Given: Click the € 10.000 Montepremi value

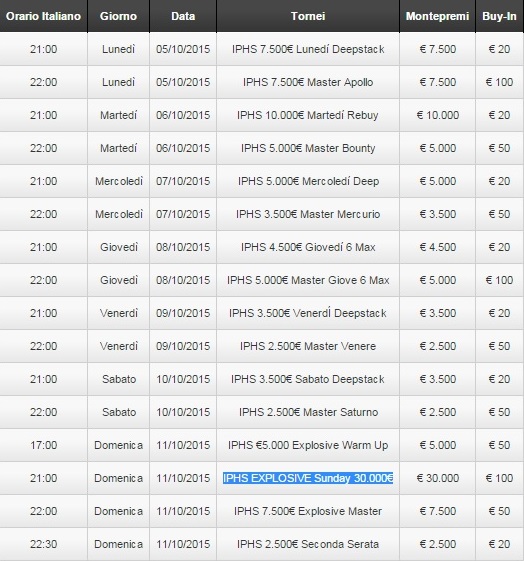Looking at the screenshot, I should [x=437, y=115].
